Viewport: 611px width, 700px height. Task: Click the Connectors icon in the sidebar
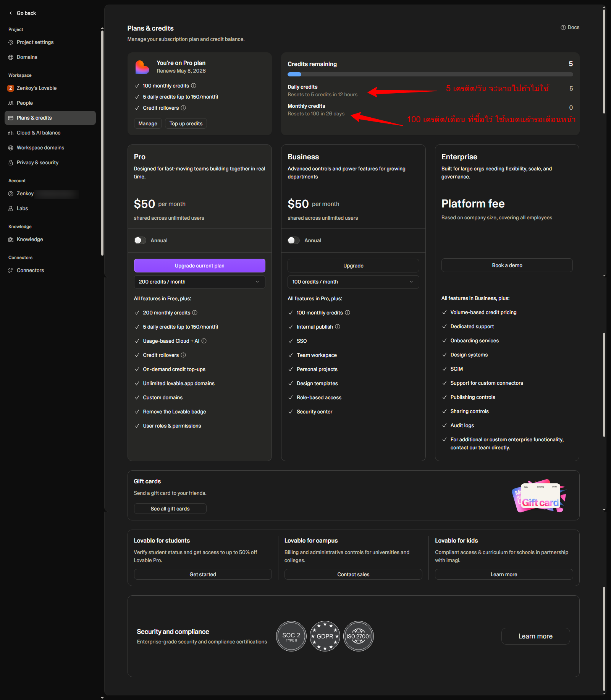(x=11, y=271)
